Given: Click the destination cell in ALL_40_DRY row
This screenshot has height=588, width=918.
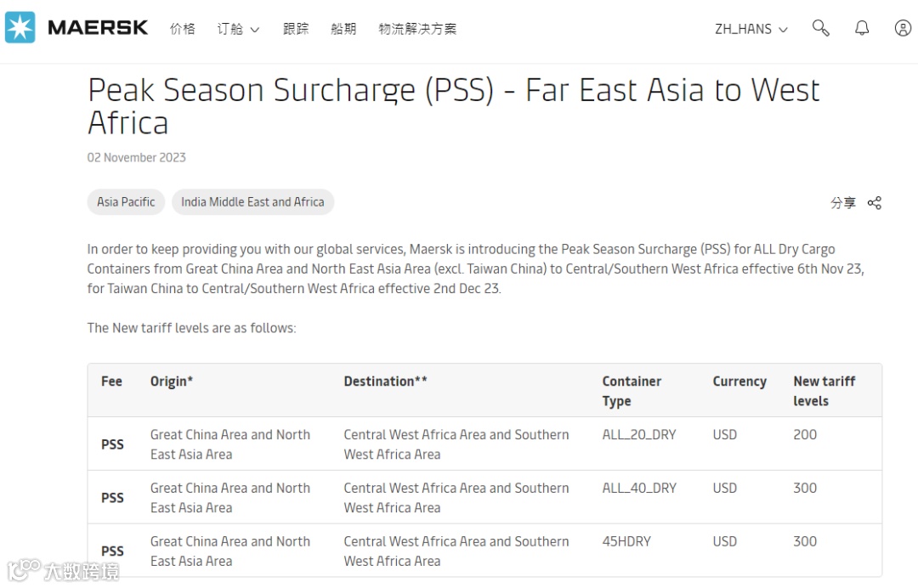Looking at the screenshot, I should pos(456,498).
